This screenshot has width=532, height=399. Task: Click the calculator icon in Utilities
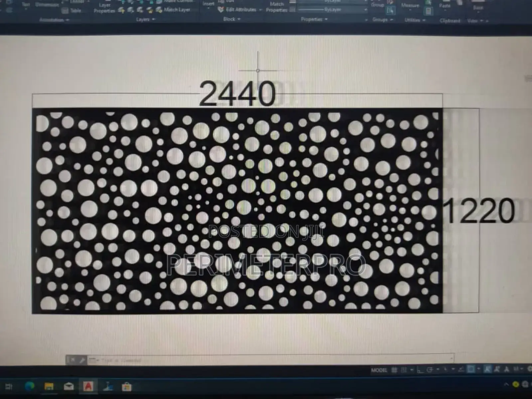pos(428,11)
